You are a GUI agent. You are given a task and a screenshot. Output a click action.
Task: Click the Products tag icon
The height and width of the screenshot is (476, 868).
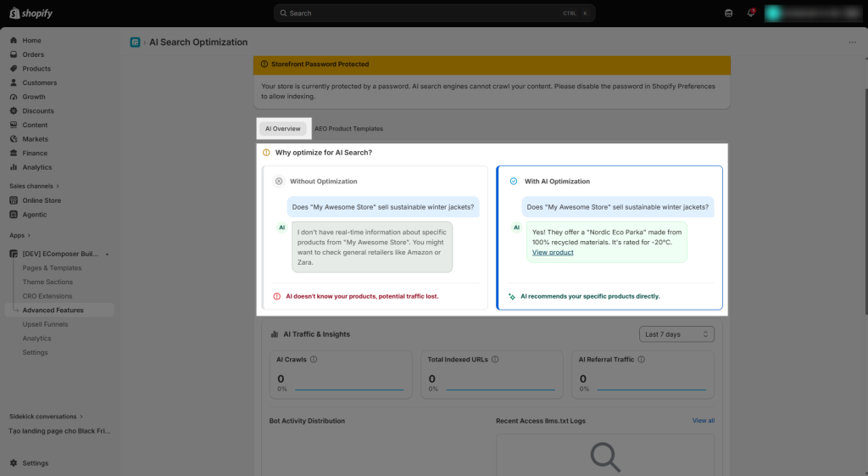coord(14,69)
